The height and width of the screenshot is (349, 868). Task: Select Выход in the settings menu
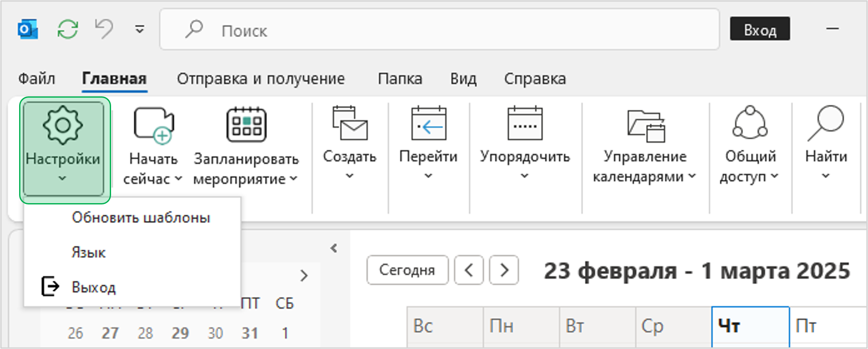pos(94,287)
